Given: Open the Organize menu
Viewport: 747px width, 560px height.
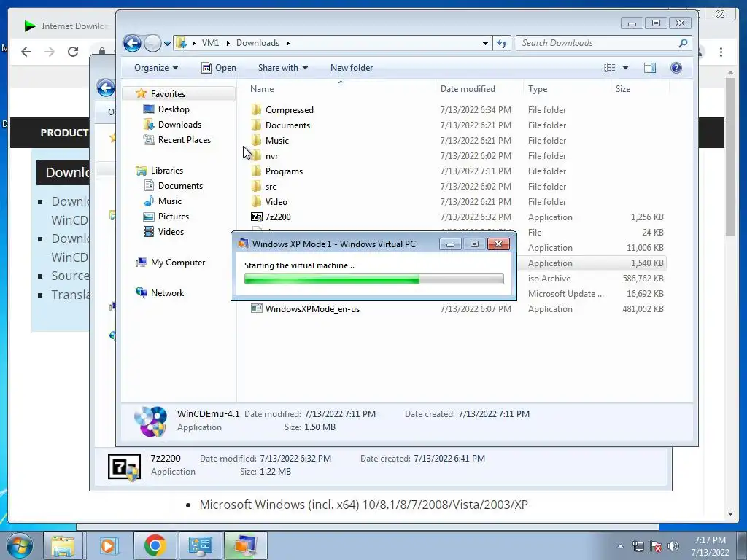Looking at the screenshot, I should tap(156, 68).
